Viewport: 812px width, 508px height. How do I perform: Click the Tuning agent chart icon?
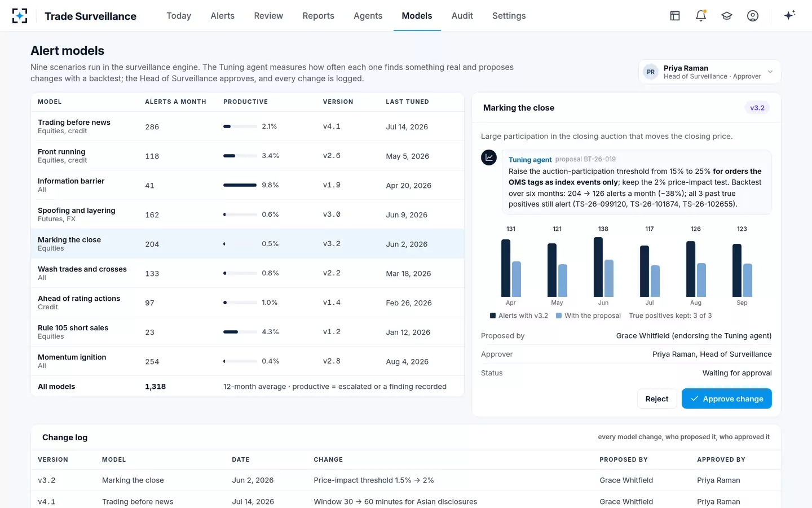pos(489,157)
